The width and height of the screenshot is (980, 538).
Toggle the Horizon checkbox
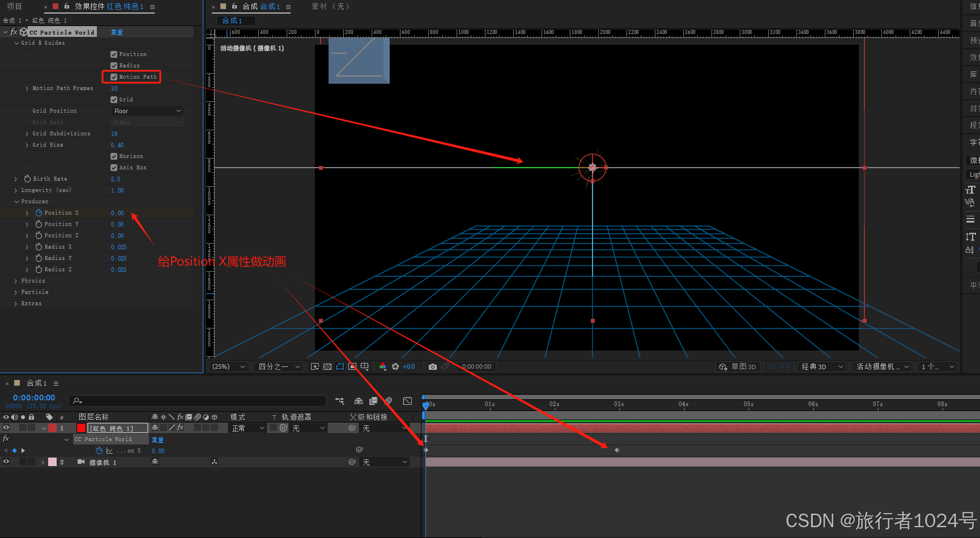pyautogui.click(x=114, y=156)
